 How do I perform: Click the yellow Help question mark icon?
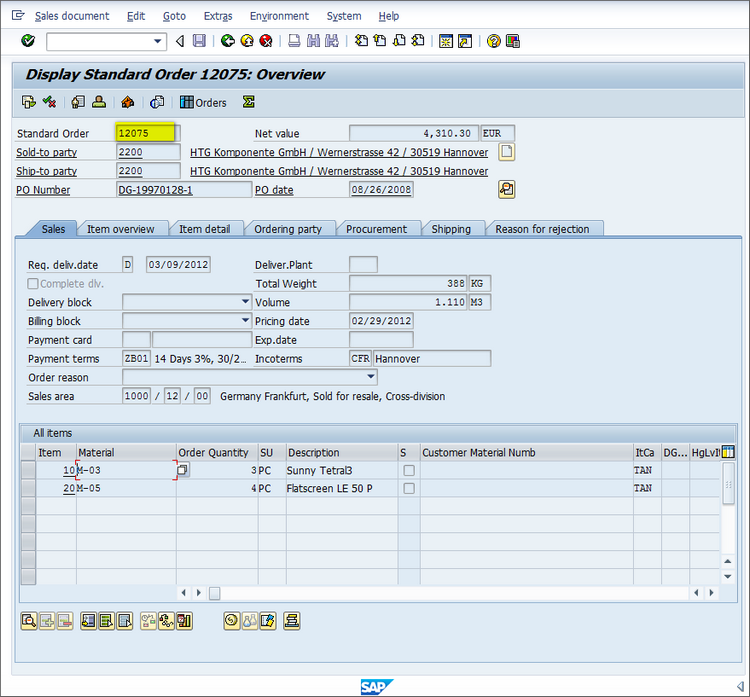point(493,41)
